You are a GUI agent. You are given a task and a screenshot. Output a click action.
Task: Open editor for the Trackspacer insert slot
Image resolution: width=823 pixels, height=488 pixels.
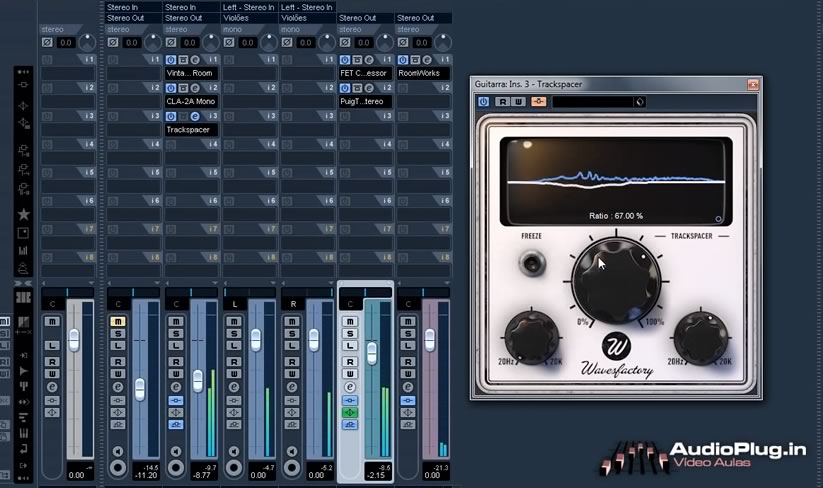coord(195,116)
